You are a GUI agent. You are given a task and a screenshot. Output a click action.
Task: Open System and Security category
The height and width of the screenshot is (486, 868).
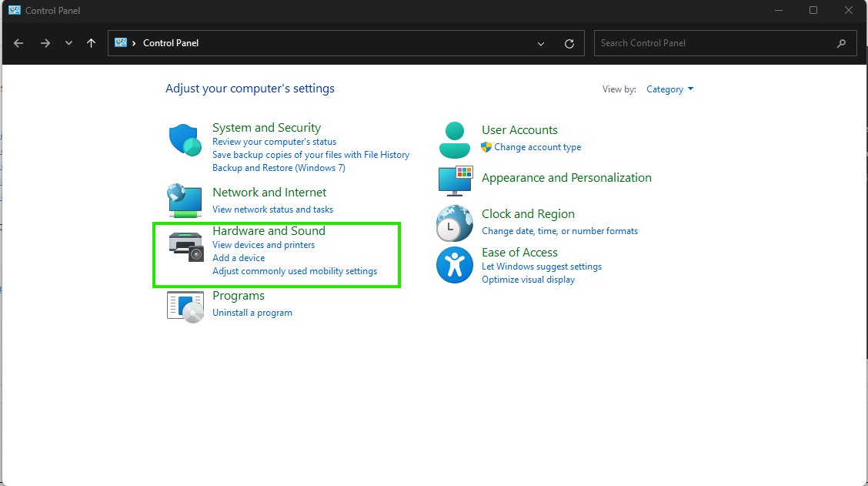(266, 127)
